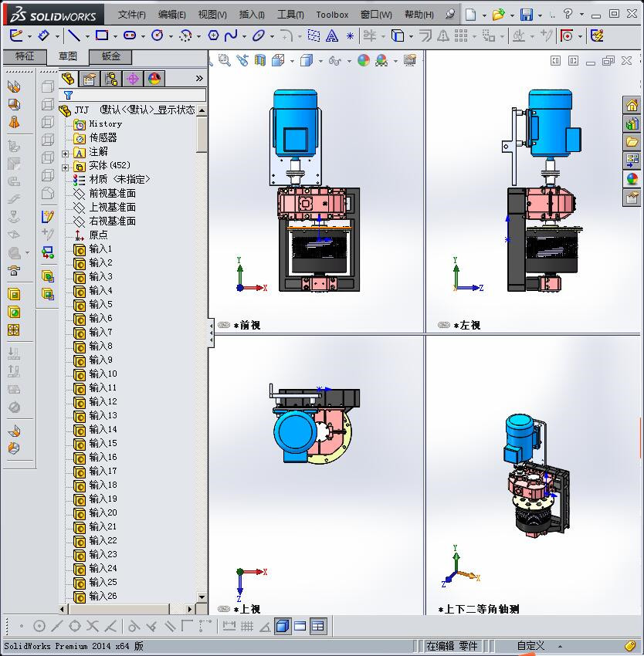Select the Sketch Text tool
The width and height of the screenshot is (644, 656).
click(x=334, y=35)
